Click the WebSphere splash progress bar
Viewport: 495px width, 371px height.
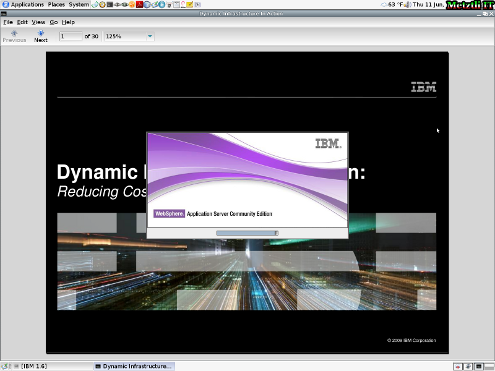(247, 233)
